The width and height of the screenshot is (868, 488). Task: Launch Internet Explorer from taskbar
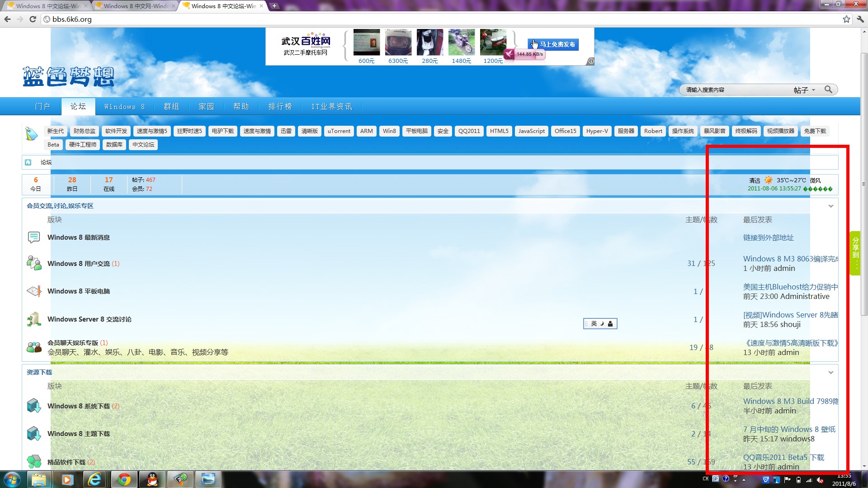click(95, 479)
